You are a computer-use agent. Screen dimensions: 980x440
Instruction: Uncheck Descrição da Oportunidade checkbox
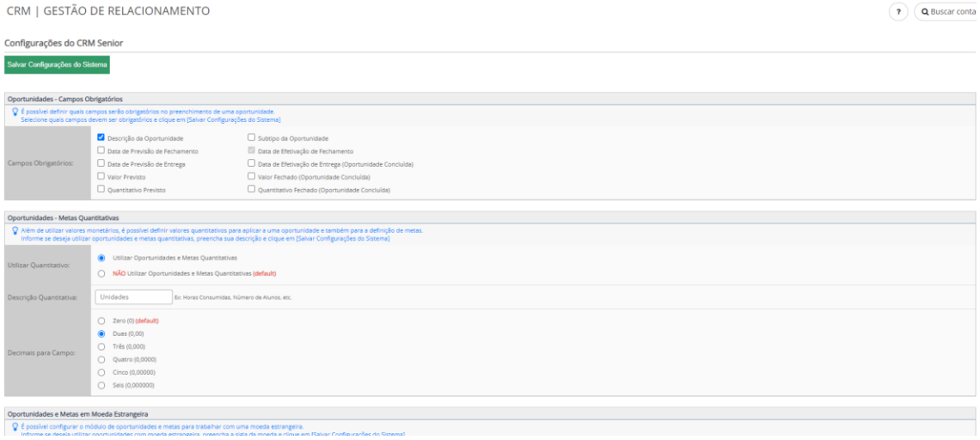pyautogui.click(x=101, y=137)
